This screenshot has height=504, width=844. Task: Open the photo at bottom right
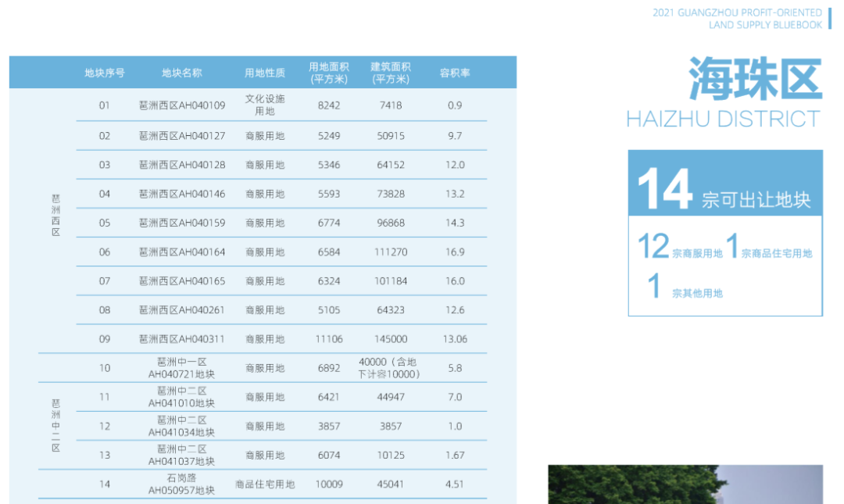tap(685, 484)
